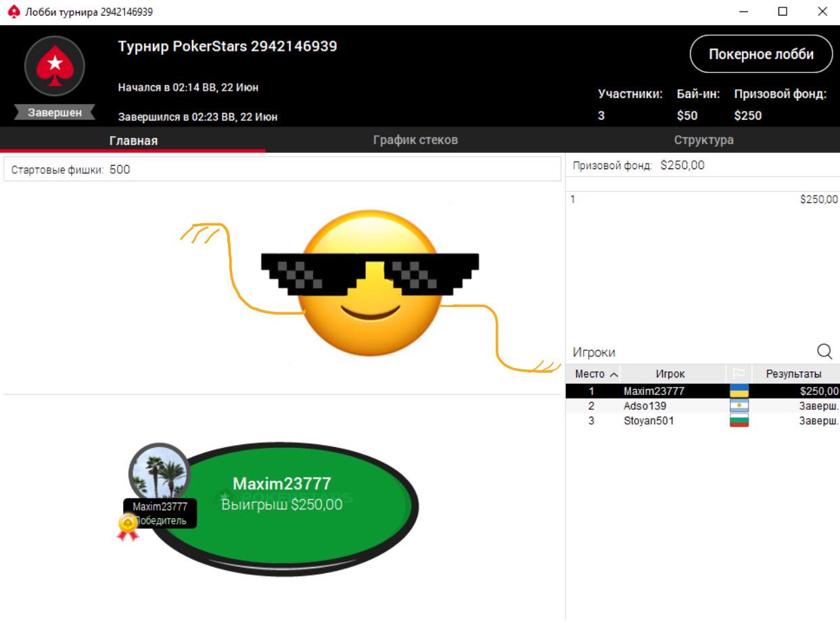Click the winner medal ribbon icon

128,528
